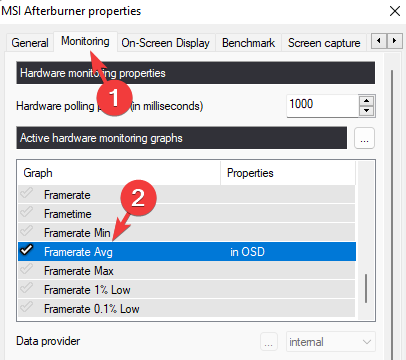This screenshot has width=406, height=360.
Task: Uncheck the Framerate Avg graph
Action: click(27, 250)
